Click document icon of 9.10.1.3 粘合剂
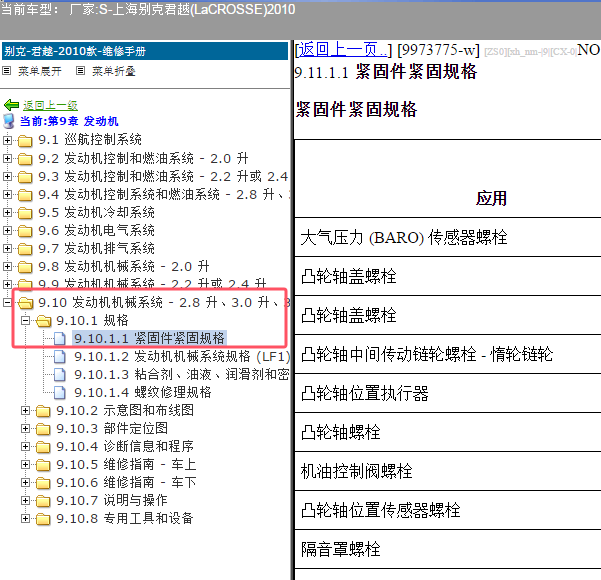 pos(59,374)
